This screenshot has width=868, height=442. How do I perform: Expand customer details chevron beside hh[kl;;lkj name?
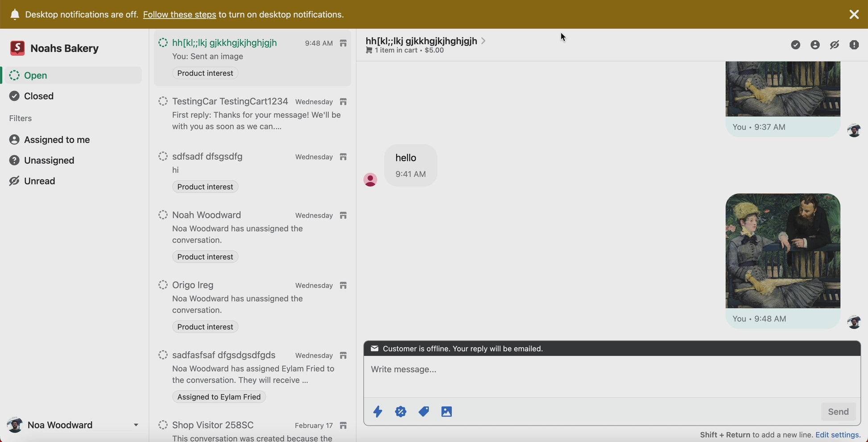483,41
